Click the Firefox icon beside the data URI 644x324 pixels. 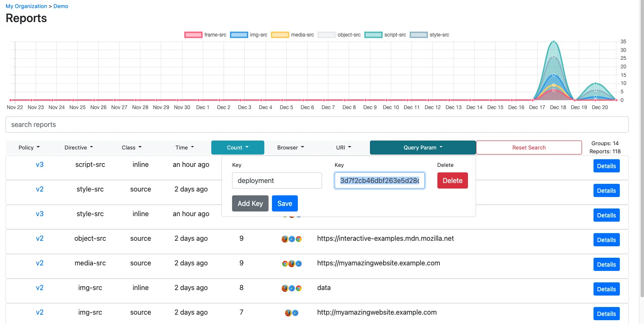coord(285,288)
